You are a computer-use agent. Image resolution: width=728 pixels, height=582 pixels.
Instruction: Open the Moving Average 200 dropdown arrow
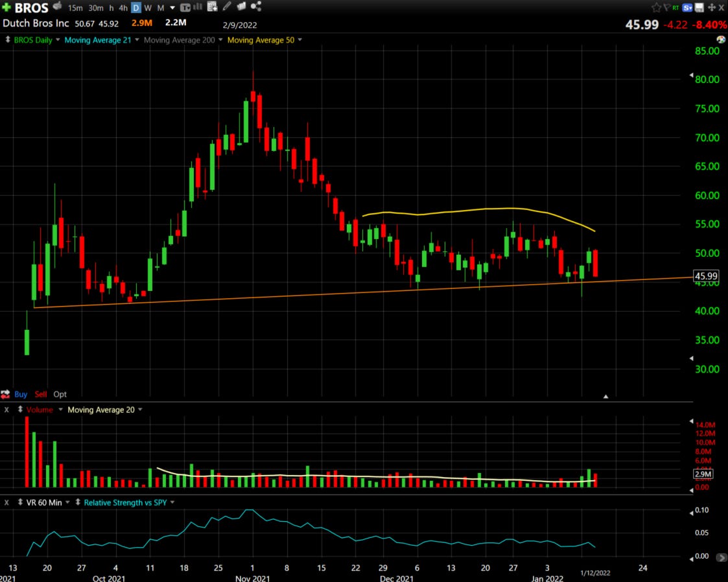pos(220,40)
